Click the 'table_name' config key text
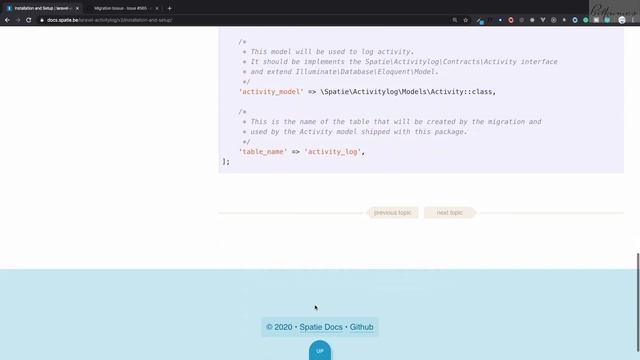 (263, 152)
